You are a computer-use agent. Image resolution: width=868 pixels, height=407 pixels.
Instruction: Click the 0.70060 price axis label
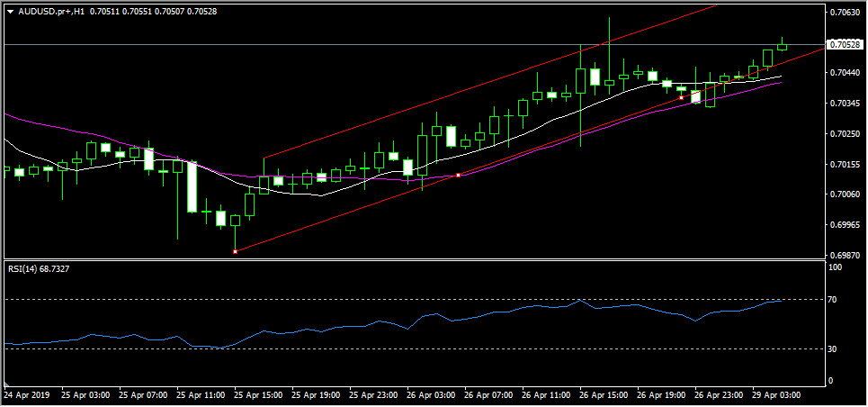pyautogui.click(x=845, y=194)
